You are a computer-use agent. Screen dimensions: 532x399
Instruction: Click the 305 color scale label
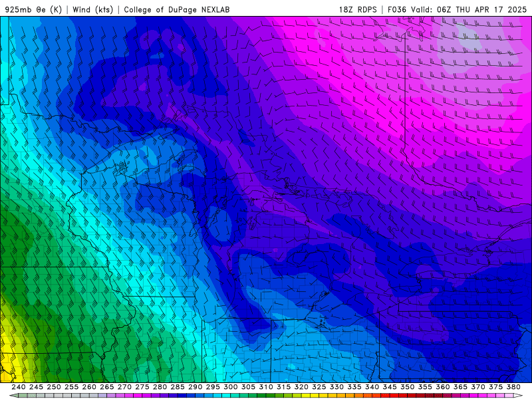pyautogui.click(x=248, y=387)
